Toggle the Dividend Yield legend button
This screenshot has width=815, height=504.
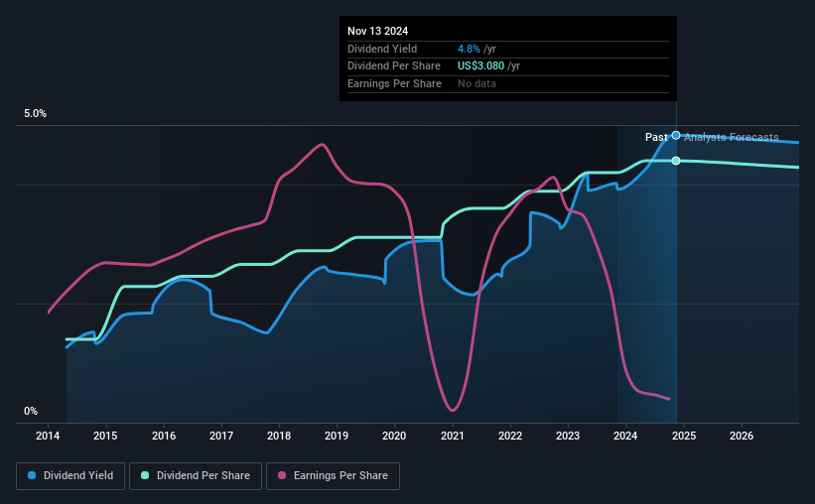click(70, 476)
